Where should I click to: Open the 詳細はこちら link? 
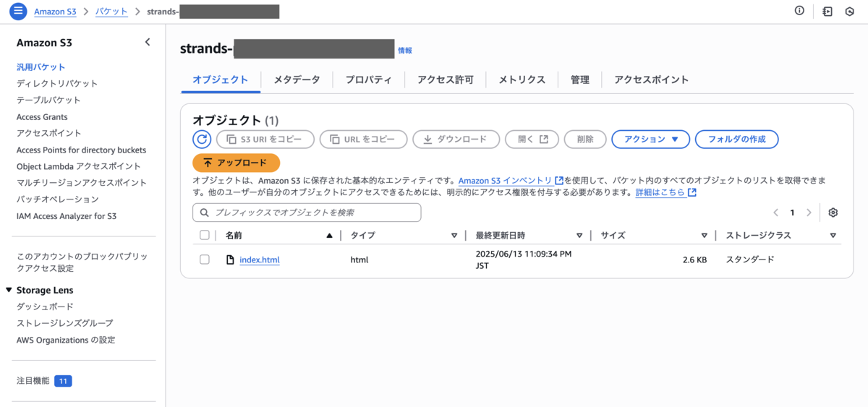[x=665, y=193]
